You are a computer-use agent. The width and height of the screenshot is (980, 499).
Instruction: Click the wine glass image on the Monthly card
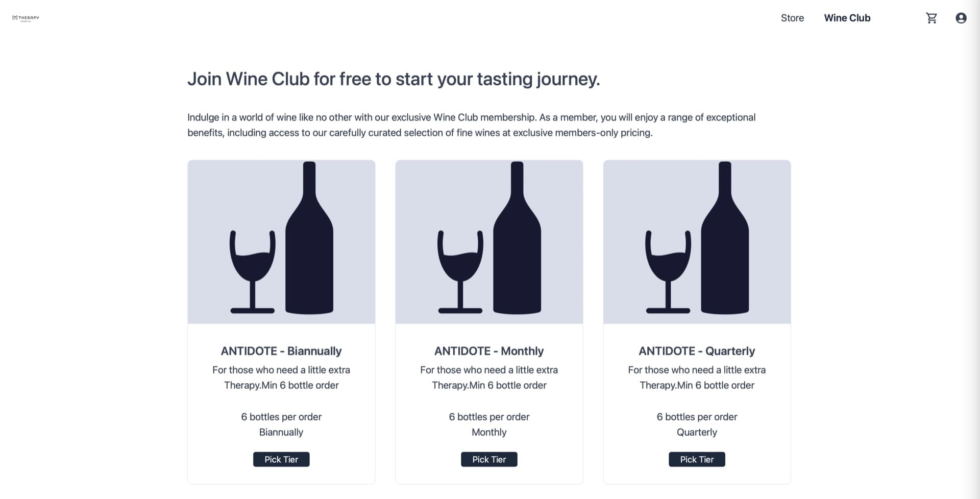(459, 273)
